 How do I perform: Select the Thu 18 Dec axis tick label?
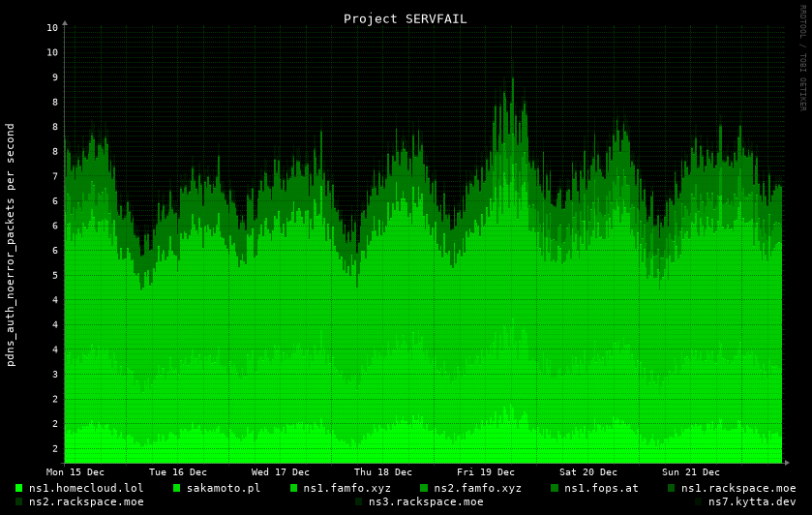click(x=383, y=472)
